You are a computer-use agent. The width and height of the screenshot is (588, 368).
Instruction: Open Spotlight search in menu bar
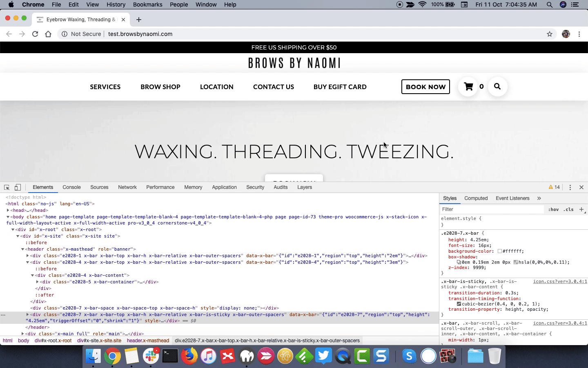point(550,4)
